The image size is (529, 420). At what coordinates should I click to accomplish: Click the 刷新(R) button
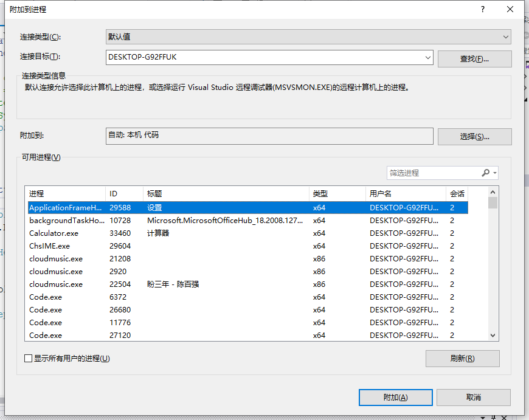point(462,359)
